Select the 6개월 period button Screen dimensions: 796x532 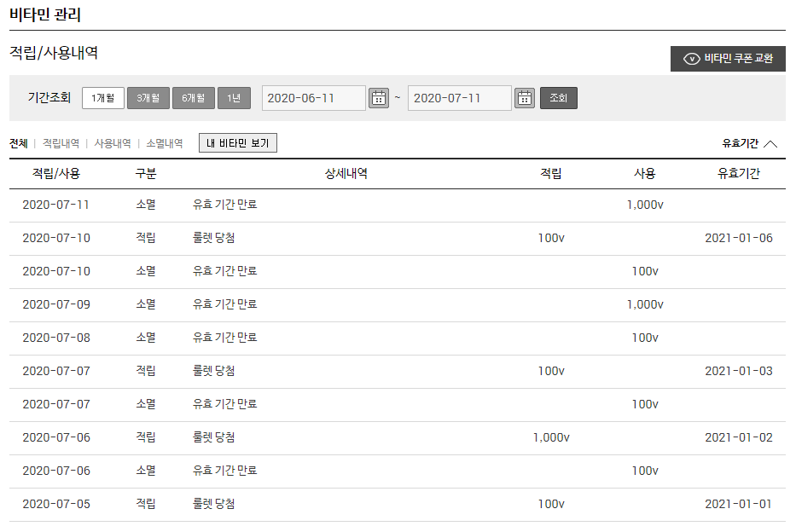tap(194, 98)
